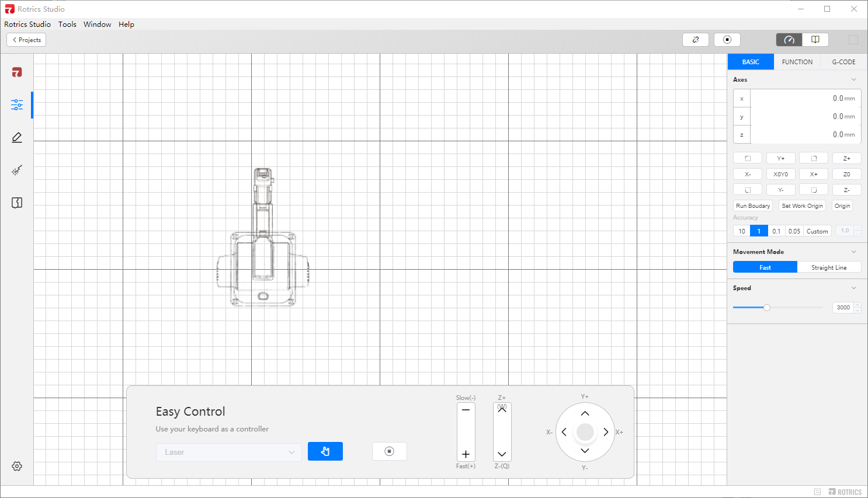The width and height of the screenshot is (868, 498).
Task: Click the Y+ up arrow on joystick
Action: click(x=585, y=413)
